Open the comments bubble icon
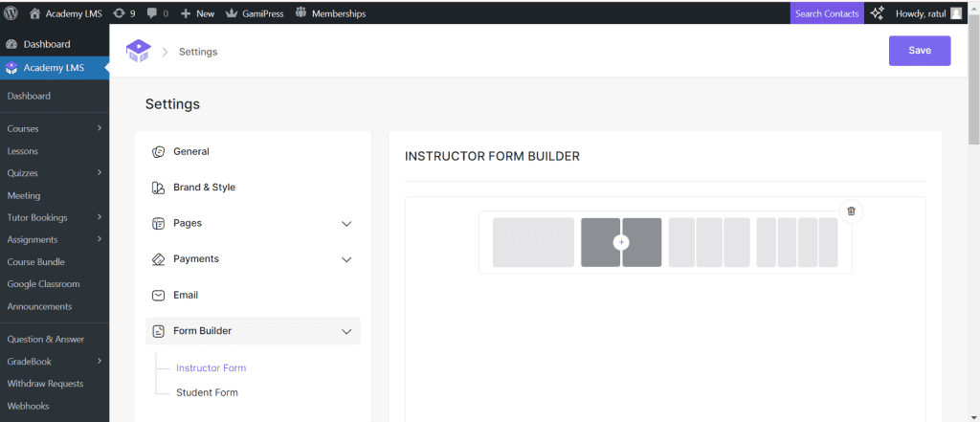The image size is (980, 422). 152,13
